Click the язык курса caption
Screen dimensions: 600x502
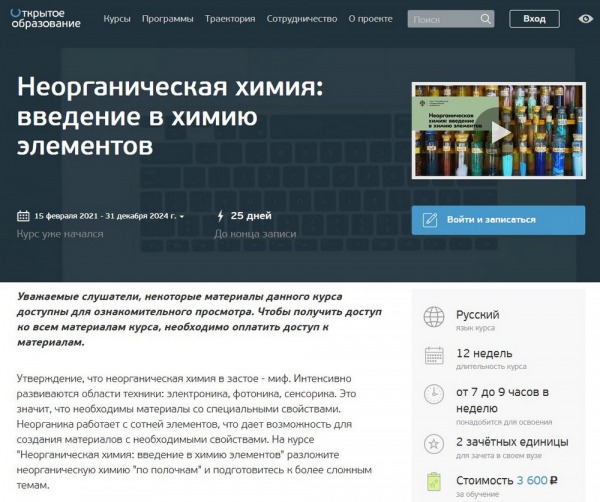pos(475,328)
